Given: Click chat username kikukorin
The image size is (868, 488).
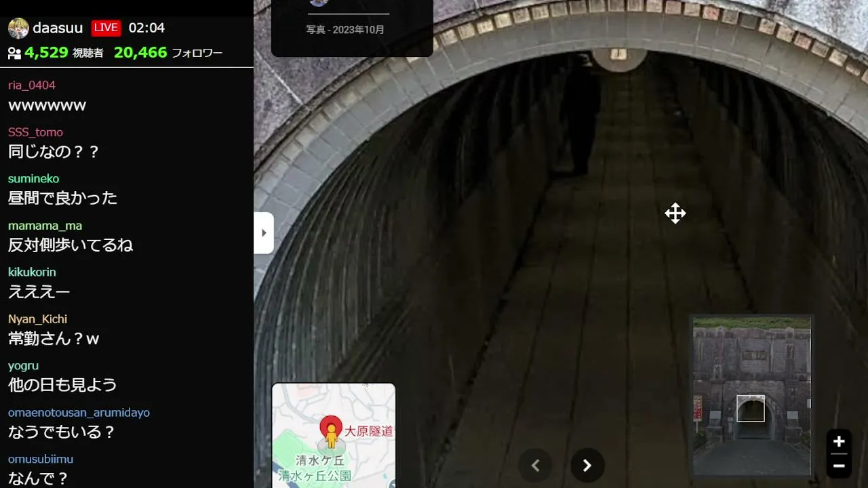Looking at the screenshot, I should coord(32,272).
